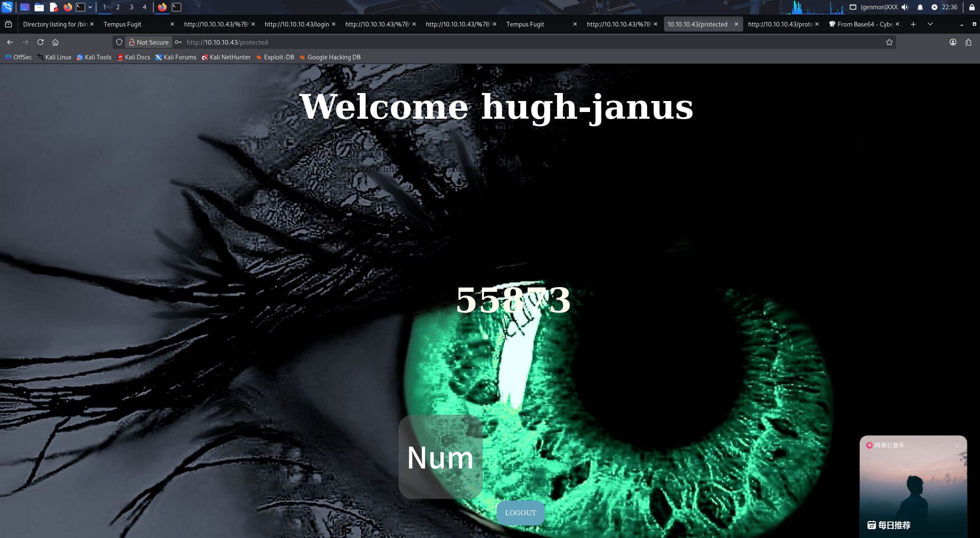
Task: Click the browser reload button
Action: (40, 42)
